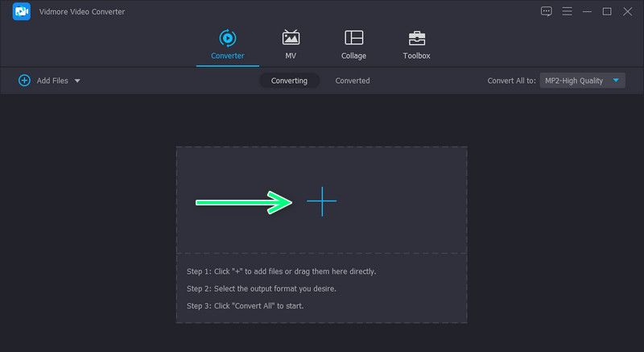This screenshot has width=644, height=352.
Task: Switch to the Converted tab
Action: pyautogui.click(x=353, y=81)
